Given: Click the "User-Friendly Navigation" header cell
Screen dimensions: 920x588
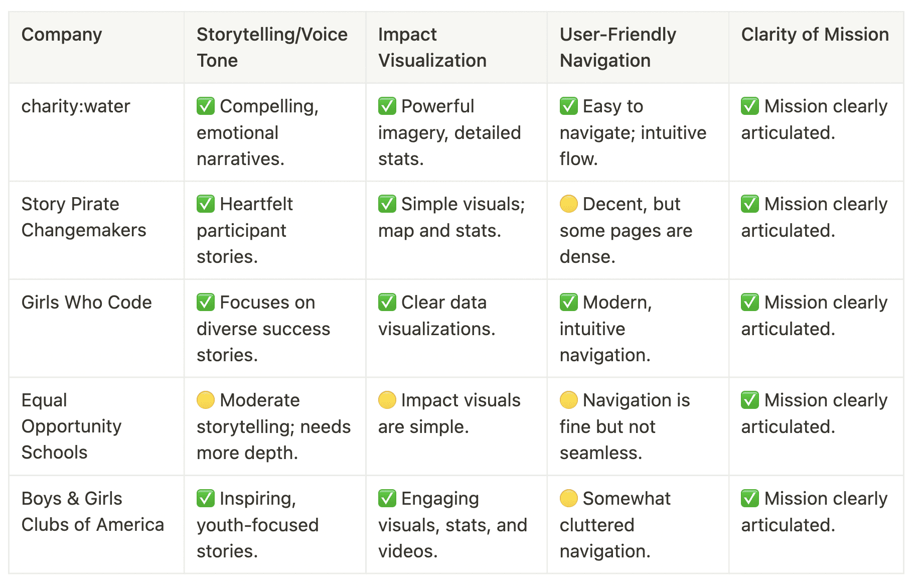Looking at the screenshot, I should click(x=618, y=47).
